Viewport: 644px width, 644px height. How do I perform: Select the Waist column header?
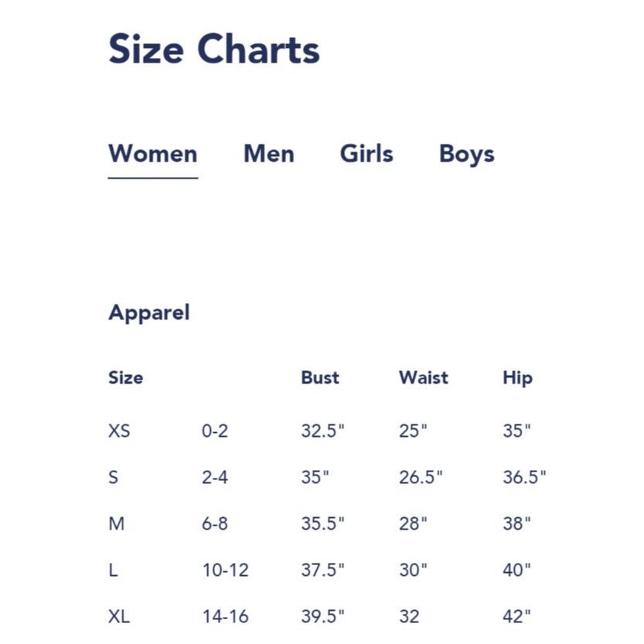(424, 377)
